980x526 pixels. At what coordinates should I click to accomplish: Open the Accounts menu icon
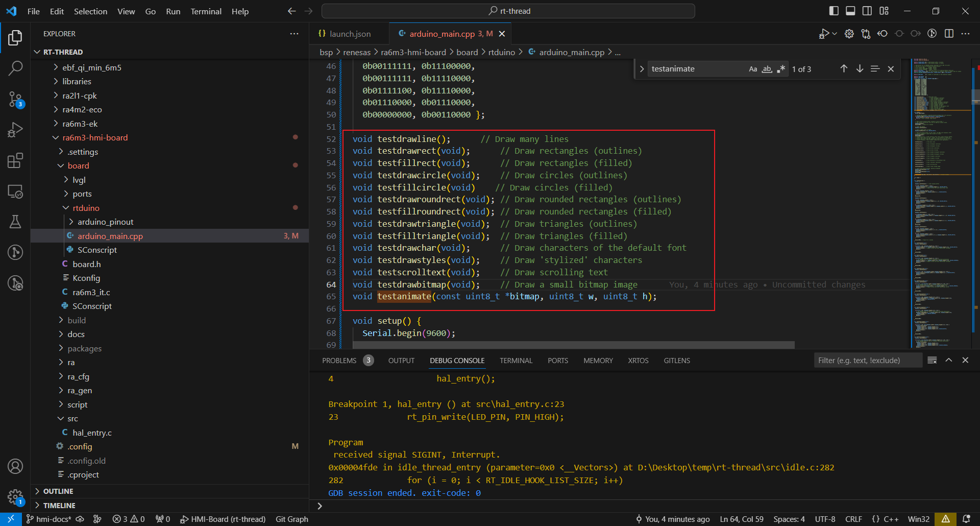click(x=15, y=466)
